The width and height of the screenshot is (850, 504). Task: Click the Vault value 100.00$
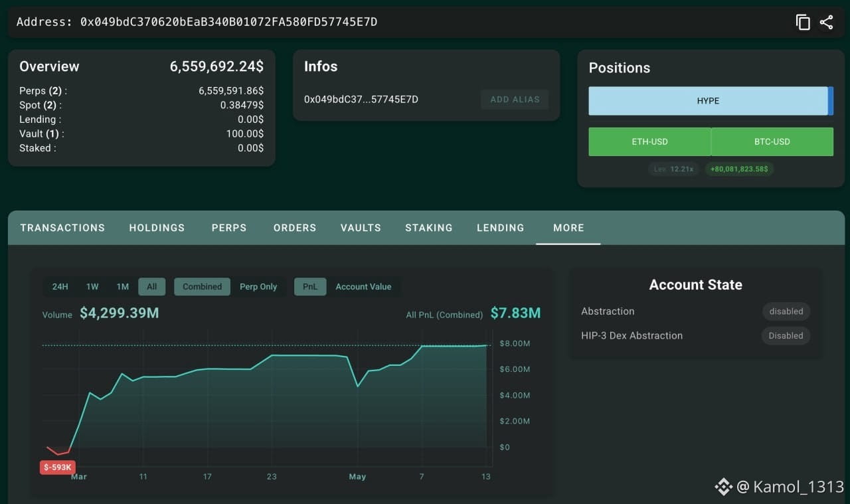[245, 134]
